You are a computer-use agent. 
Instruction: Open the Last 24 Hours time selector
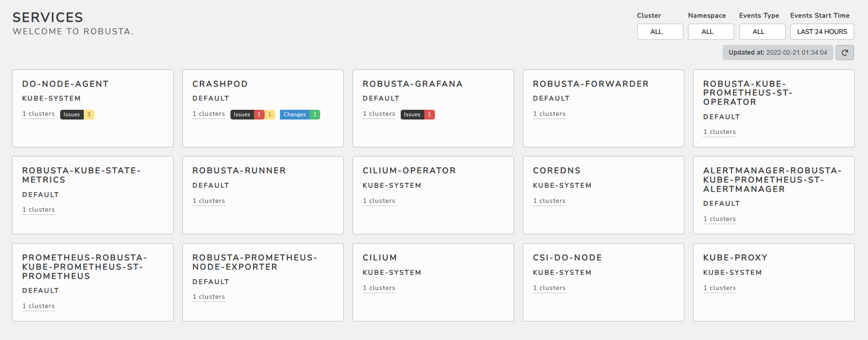coord(822,31)
